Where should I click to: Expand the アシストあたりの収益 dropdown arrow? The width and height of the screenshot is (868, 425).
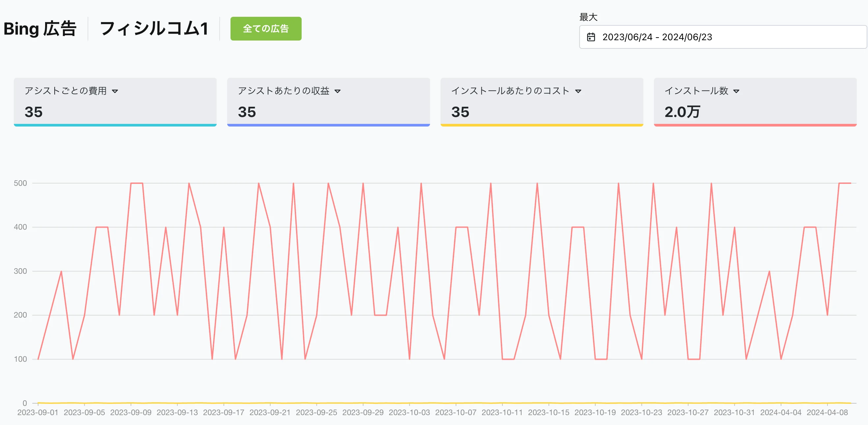pyautogui.click(x=337, y=91)
